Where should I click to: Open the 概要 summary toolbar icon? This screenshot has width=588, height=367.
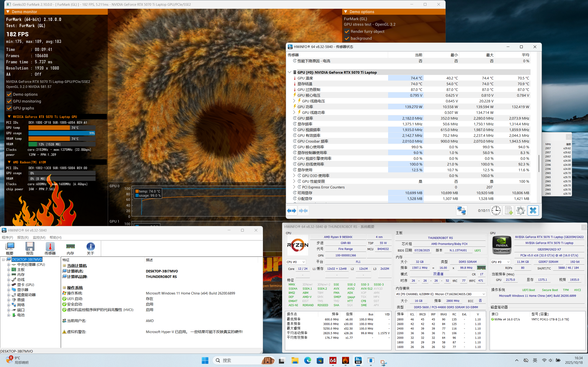coord(10,248)
